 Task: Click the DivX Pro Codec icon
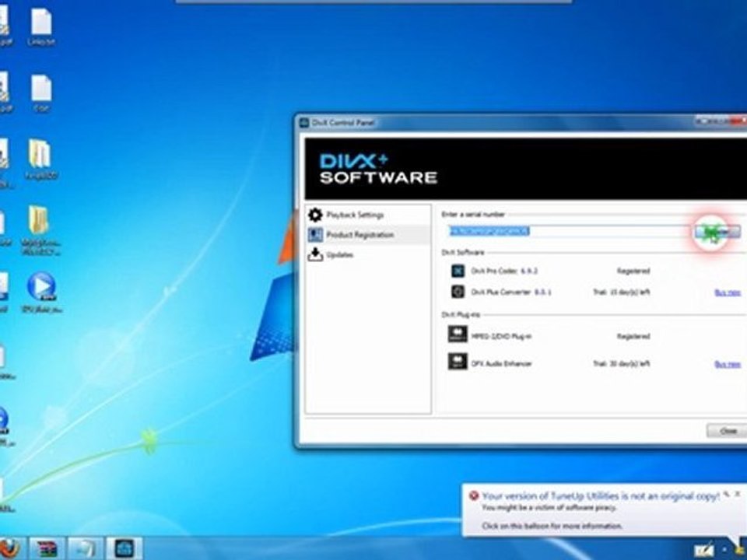458,271
